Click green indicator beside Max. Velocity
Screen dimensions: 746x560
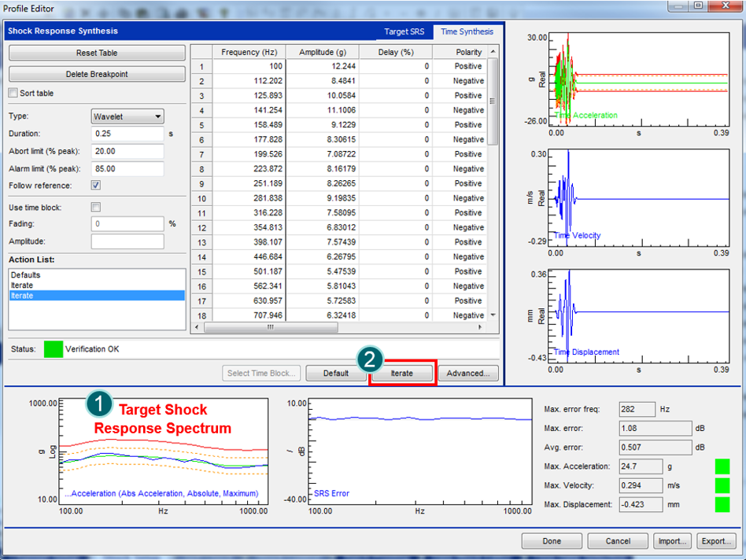(722, 485)
